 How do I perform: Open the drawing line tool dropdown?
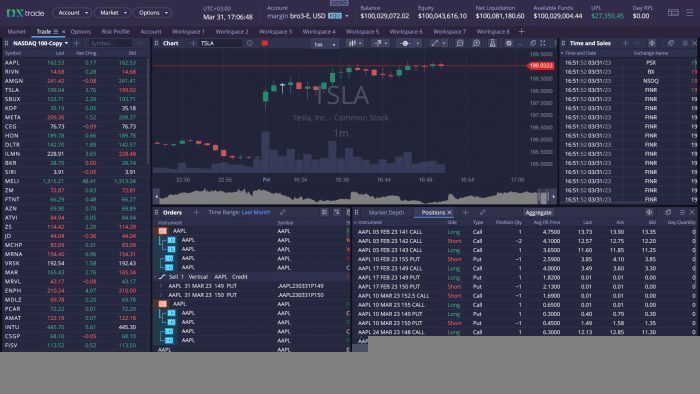point(437,43)
